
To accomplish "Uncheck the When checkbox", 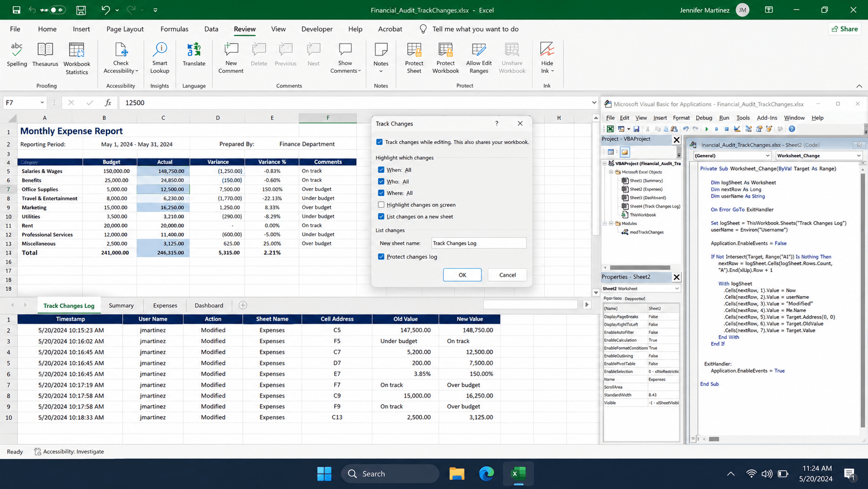I will tap(381, 170).
